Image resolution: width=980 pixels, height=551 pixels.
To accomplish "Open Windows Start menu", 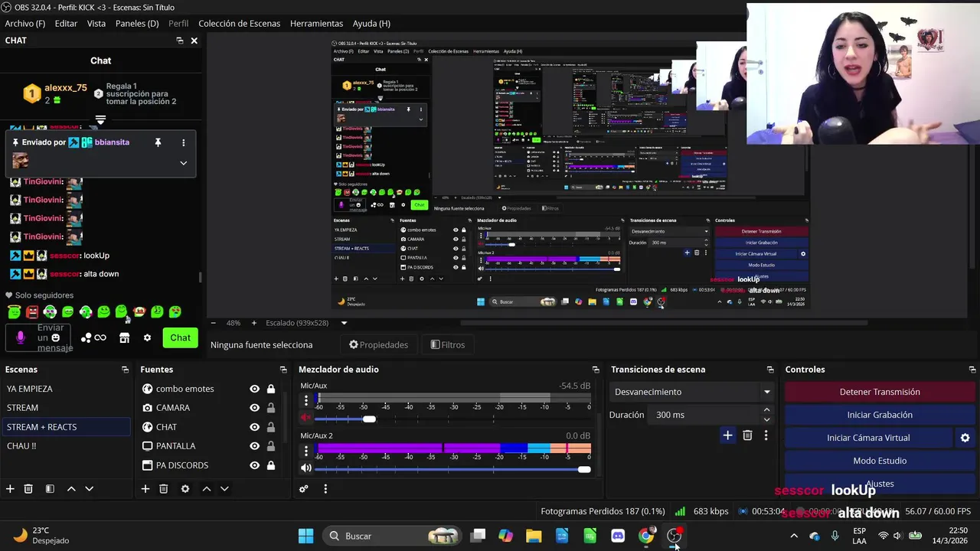I will coord(305,536).
